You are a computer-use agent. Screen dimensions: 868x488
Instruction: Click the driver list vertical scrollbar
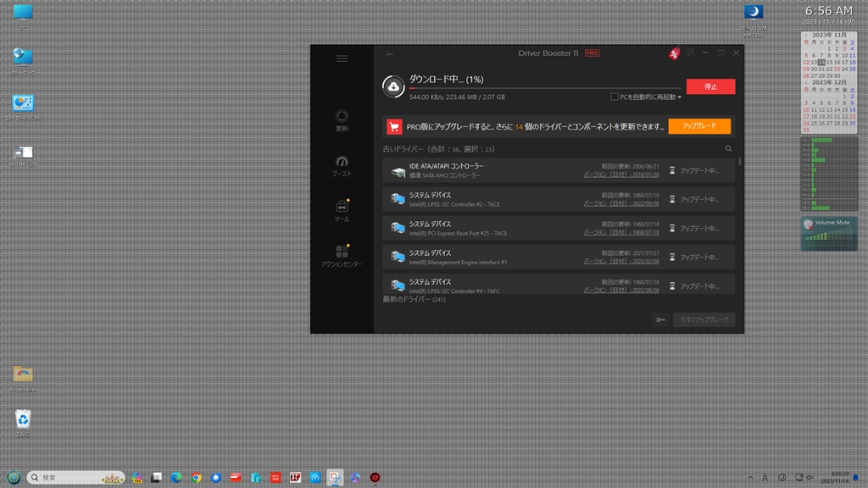coord(739,162)
